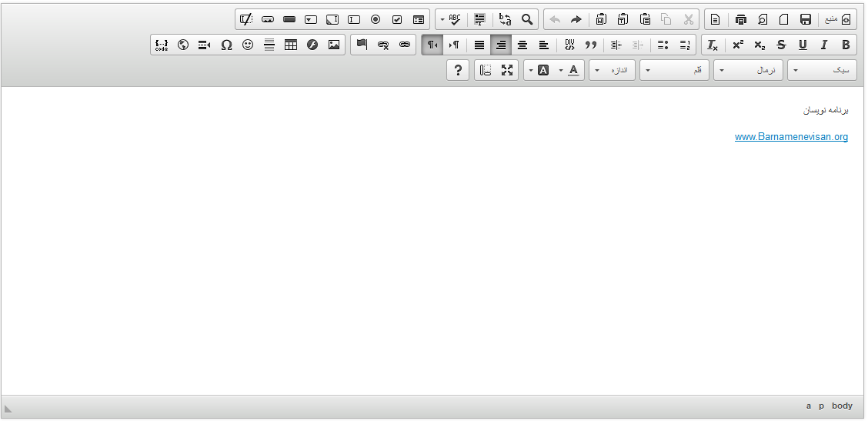Expand the اندازه (size) dropdown

(x=613, y=70)
